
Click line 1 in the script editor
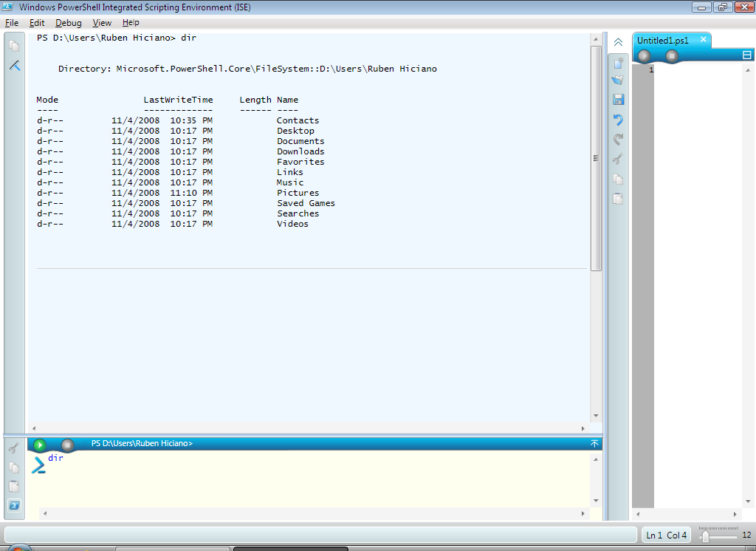(x=698, y=70)
